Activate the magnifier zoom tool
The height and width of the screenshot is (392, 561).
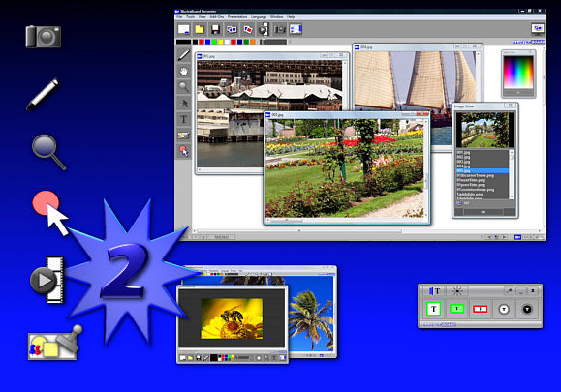(x=184, y=87)
